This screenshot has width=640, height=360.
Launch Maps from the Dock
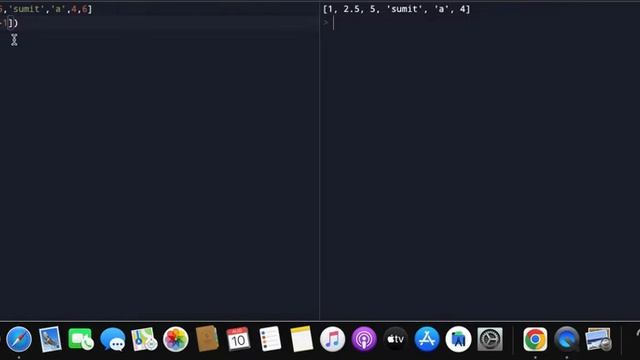click(x=144, y=339)
